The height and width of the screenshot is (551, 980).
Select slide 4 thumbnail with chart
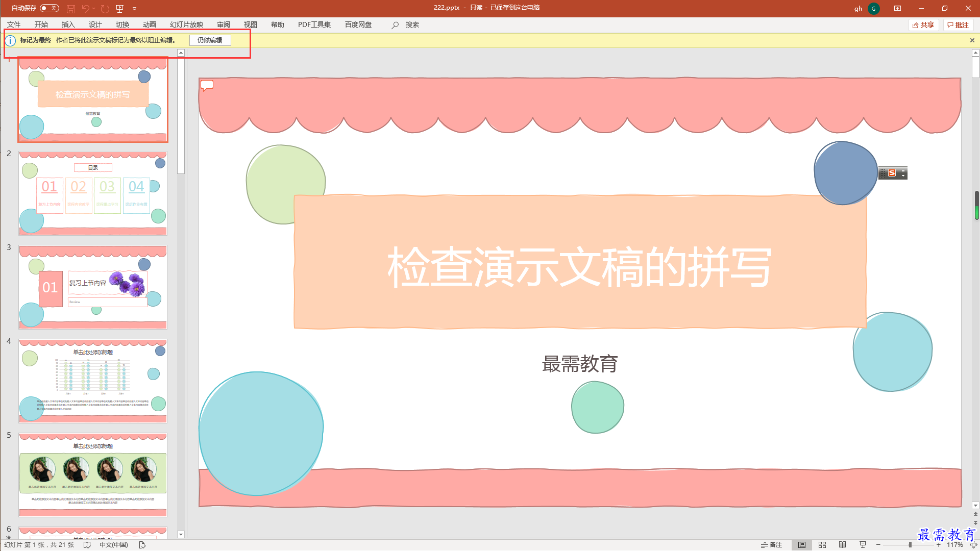93,381
